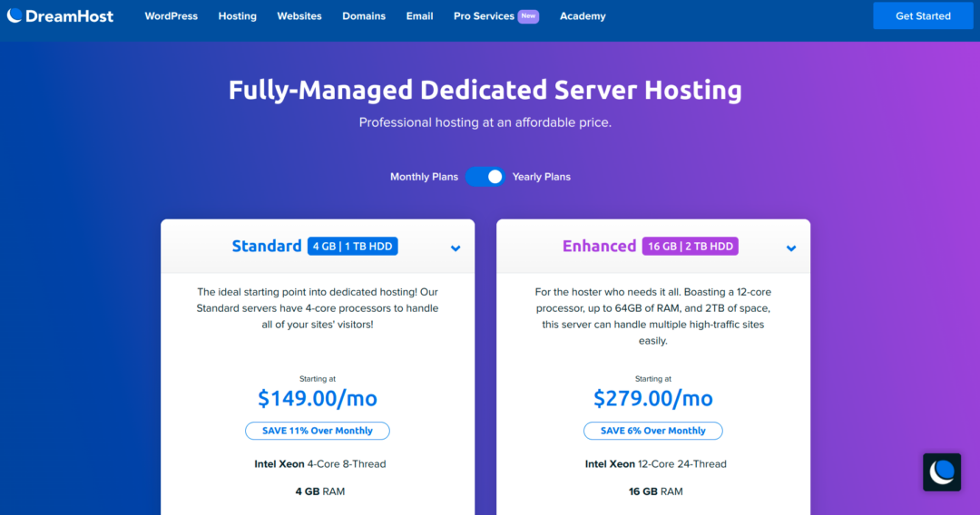The width and height of the screenshot is (980, 515).
Task: Click the Get Started button
Action: click(923, 16)
